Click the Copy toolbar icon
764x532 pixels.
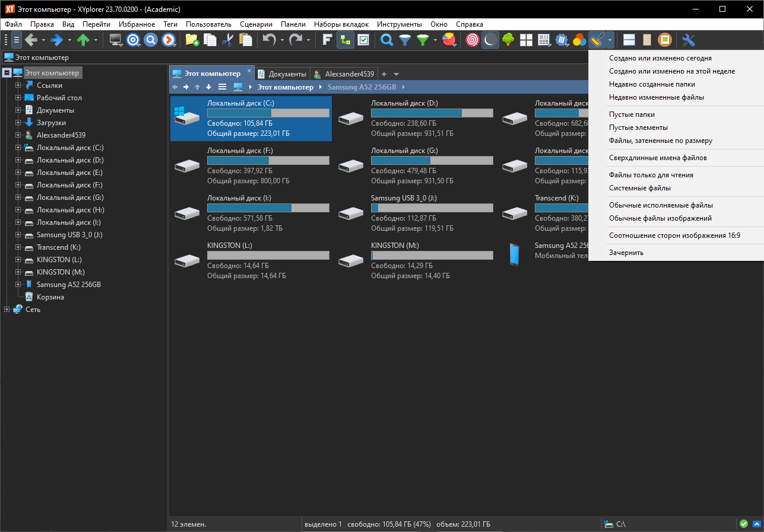210,40
